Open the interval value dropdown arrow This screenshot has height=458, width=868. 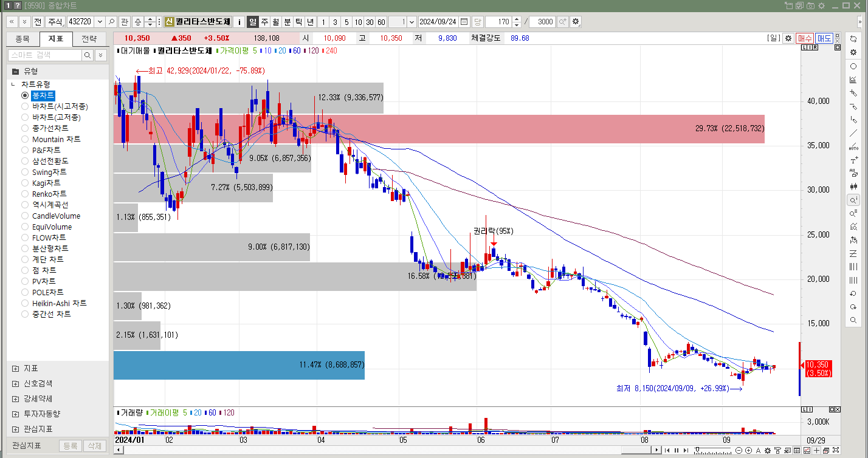click(x=412, y=22)
